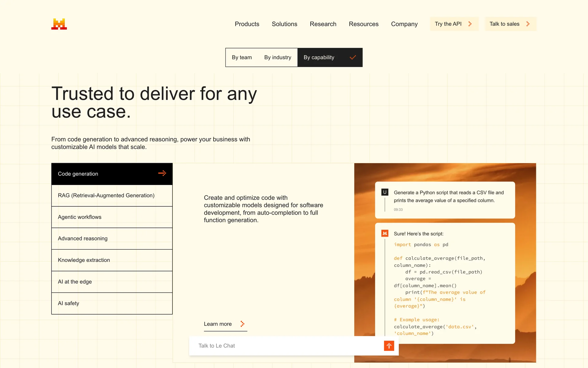588x368 pixels.
Task: Click the orange arrow on Code generation
Action: [162, 173]
